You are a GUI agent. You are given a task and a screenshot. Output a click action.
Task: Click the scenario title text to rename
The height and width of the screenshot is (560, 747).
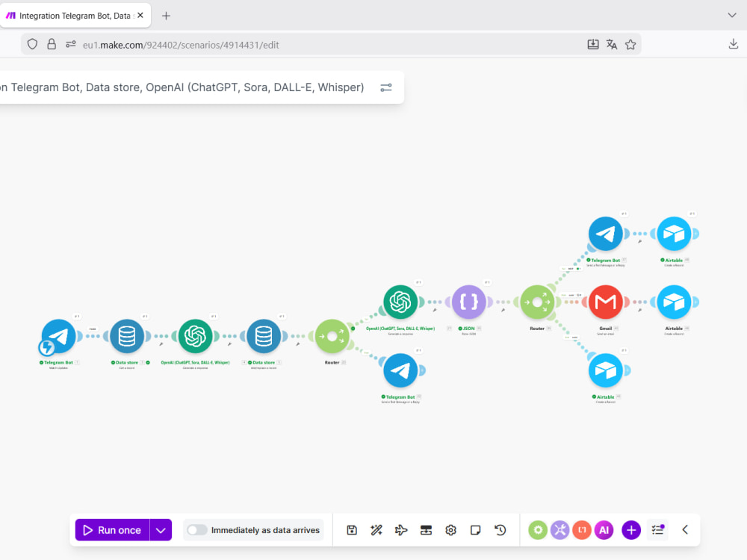point(182,87)
